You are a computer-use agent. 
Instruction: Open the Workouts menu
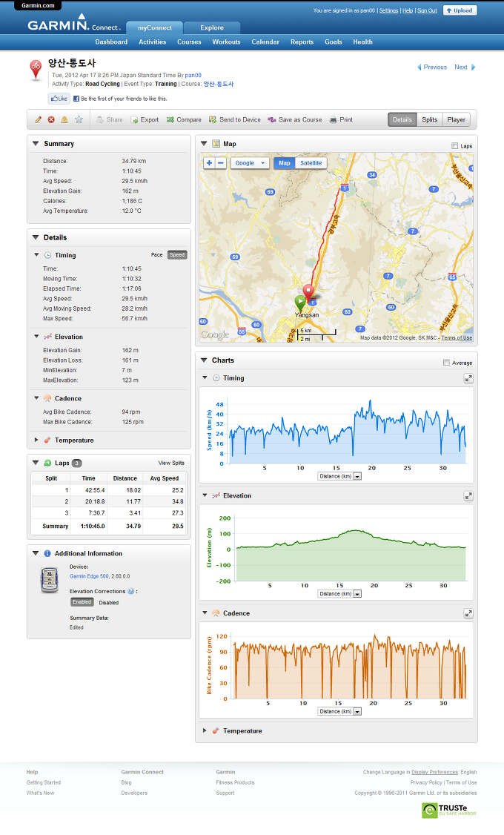(x=226, y=42)
